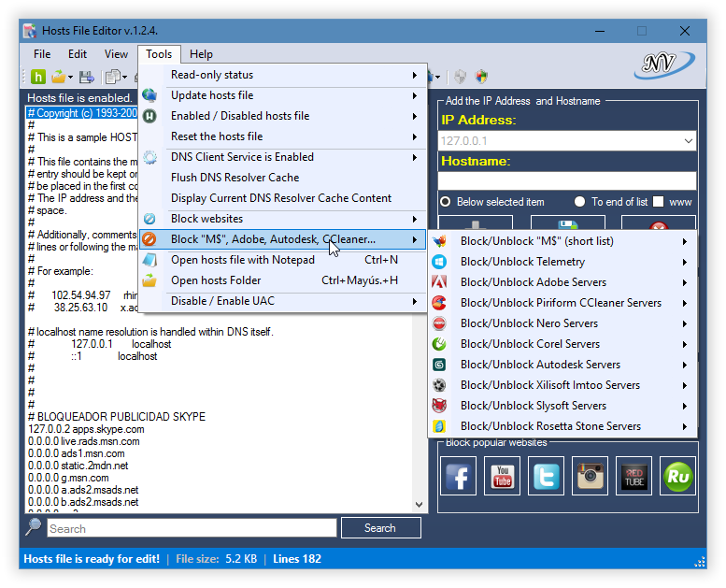
Task: Open Block/Unblock Telemetry submenu entry
Action: click(562, 262)
